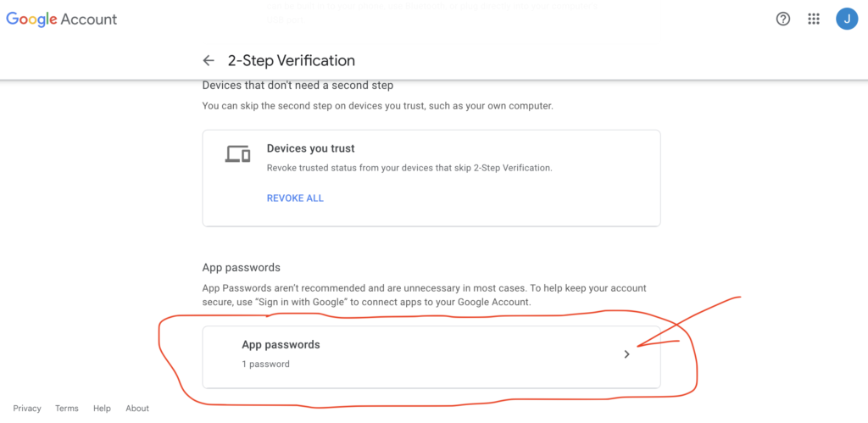
Task: Open the Terms footer link
Action: 67,409
